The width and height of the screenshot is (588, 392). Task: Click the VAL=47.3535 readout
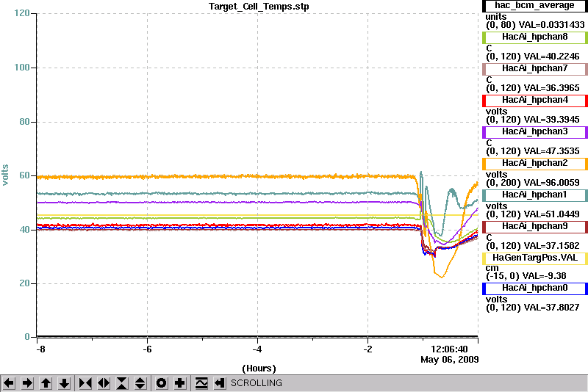pyautogui.click(x=552, y=151)
